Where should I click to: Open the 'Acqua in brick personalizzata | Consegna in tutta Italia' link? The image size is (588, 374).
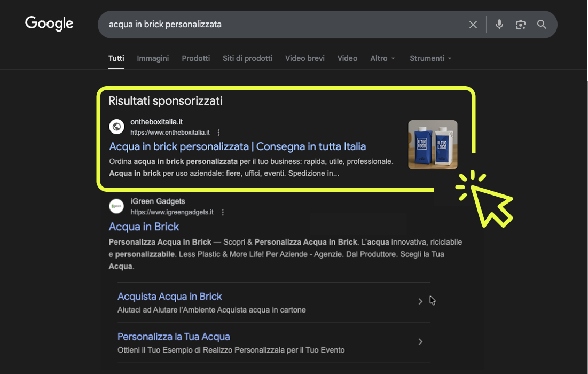click(237, 147)
